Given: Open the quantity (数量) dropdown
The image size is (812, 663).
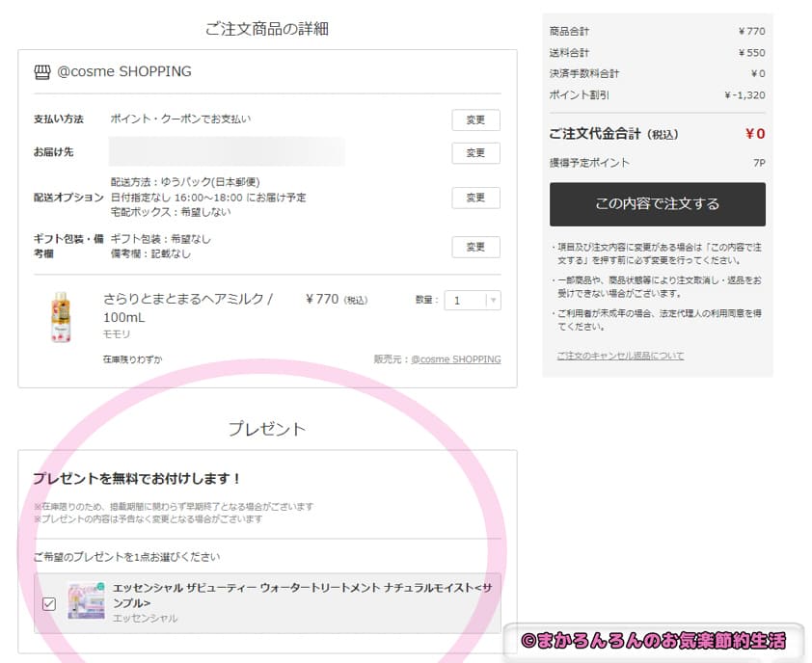Looking at the screenshot, I should 473,301.
